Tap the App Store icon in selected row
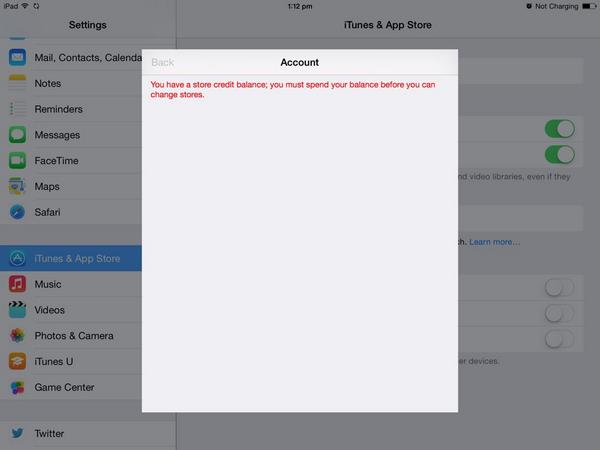Viewport: 600px width, 450px height. click(17, 258)
